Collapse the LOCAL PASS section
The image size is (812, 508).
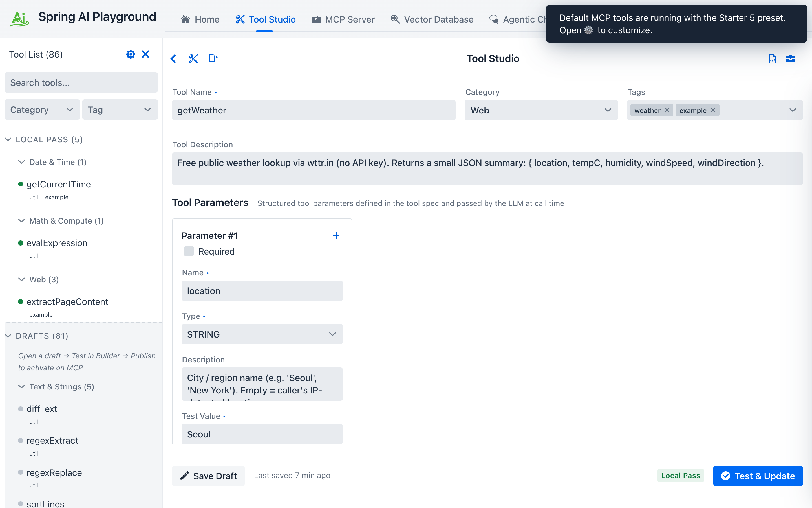point(8,139)
